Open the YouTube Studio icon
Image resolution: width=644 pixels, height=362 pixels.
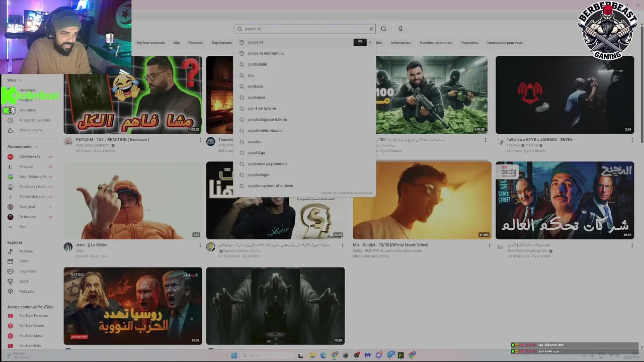point(10,326)
